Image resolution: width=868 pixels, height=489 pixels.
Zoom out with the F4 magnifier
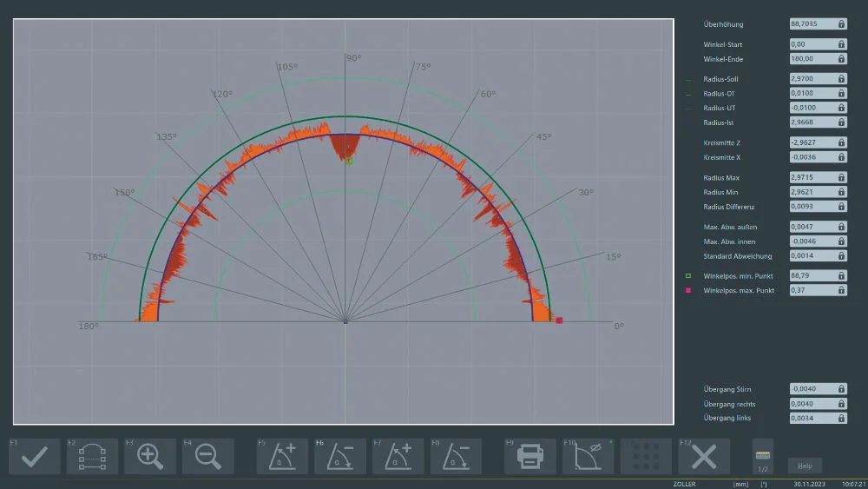pos(207,456)
